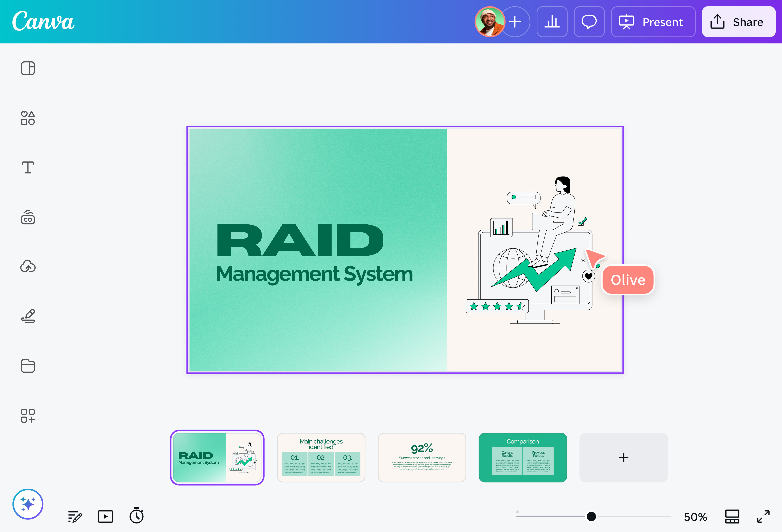Click the Present button
This screenshot has width=782, height=532.
[653, 22]
